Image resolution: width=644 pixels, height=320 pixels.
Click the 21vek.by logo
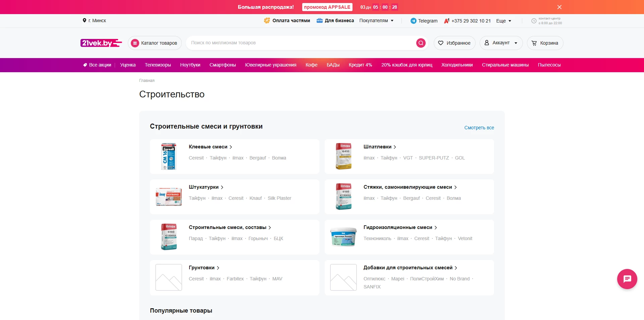pyautogui.click(x=101, y=43)
